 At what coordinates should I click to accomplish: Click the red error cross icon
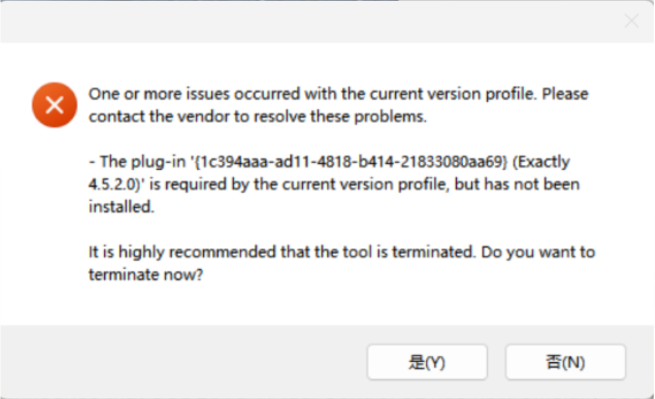[x=54, y=105]
